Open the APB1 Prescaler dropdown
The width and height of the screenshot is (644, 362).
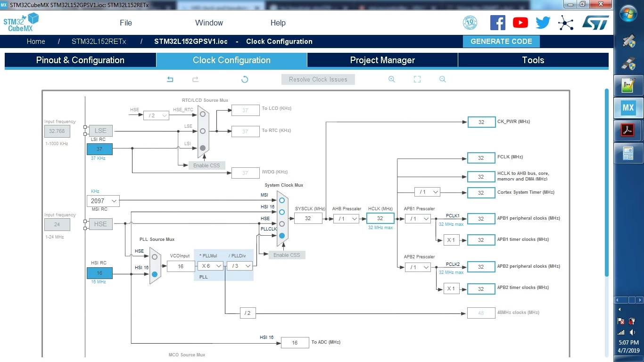[418, 219]
